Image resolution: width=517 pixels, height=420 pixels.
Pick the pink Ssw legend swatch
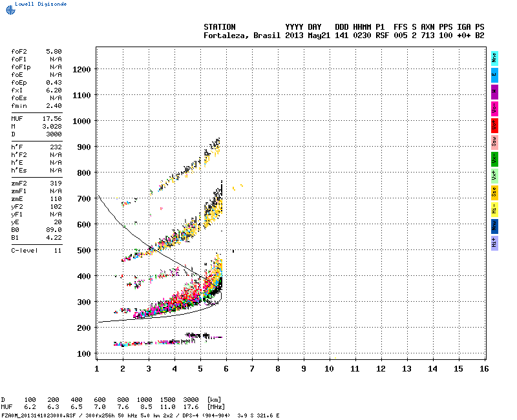pos(494,142)
